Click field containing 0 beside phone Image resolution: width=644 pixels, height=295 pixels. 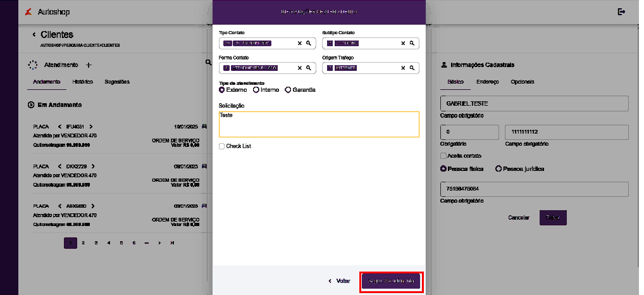pos(469,132)
